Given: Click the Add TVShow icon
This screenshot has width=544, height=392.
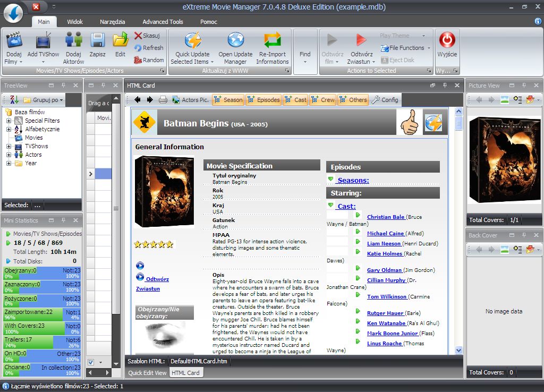Looking at the screenshot, I should point(43,47).
